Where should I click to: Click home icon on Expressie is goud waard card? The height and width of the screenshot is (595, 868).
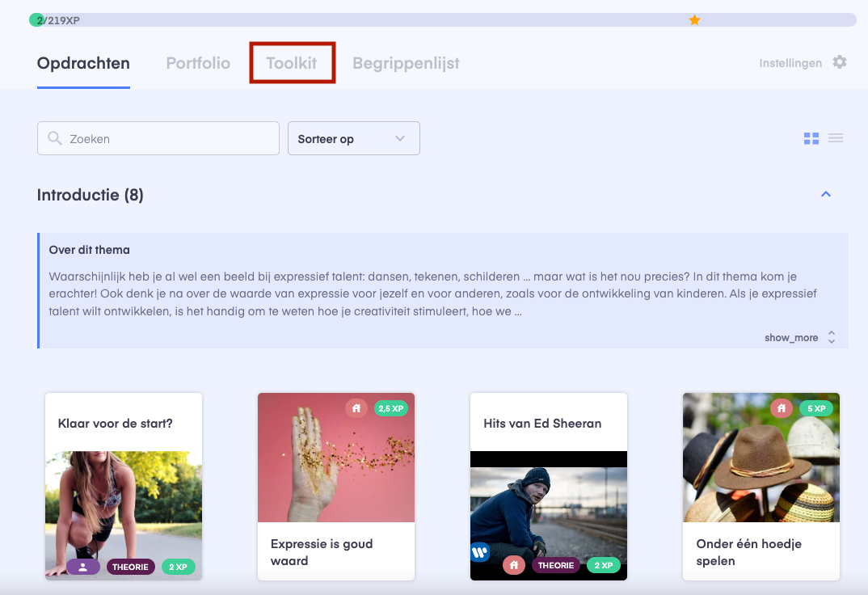click(356, 408)
